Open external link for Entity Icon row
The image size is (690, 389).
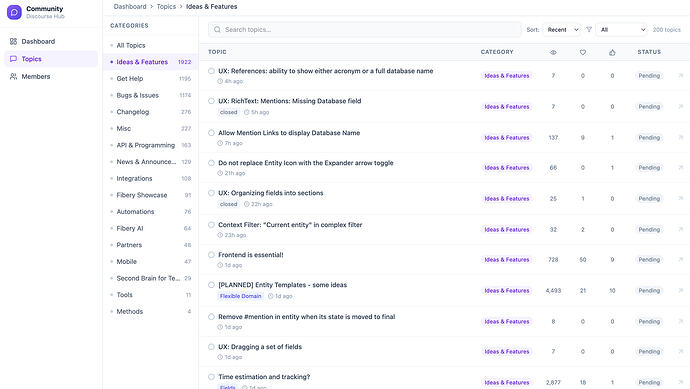coord(680,168)
